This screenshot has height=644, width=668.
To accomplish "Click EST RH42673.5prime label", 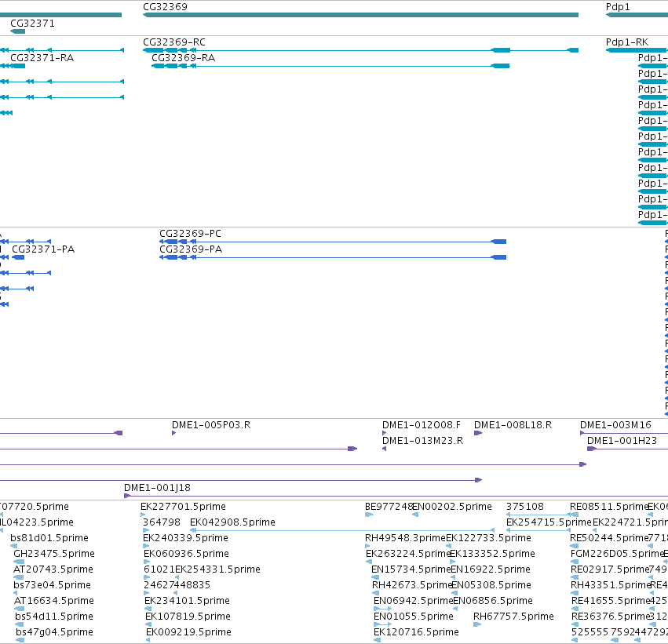I will [x=412, y=585].
